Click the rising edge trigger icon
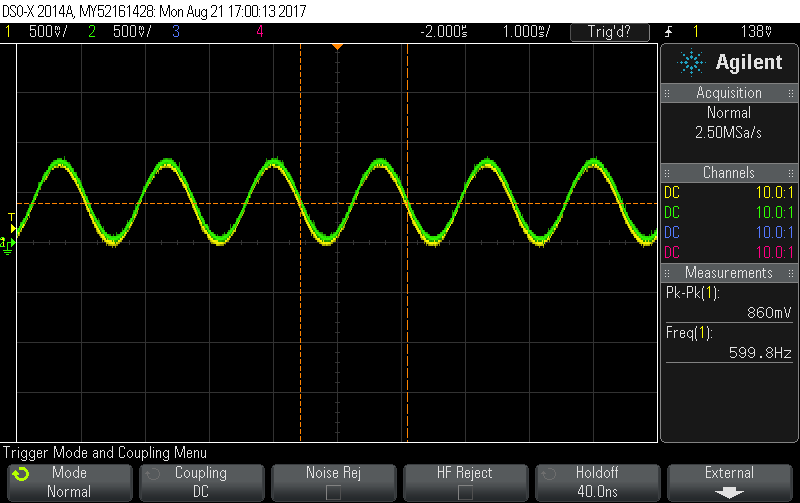 pyautogui.click(x=668, y=32)
